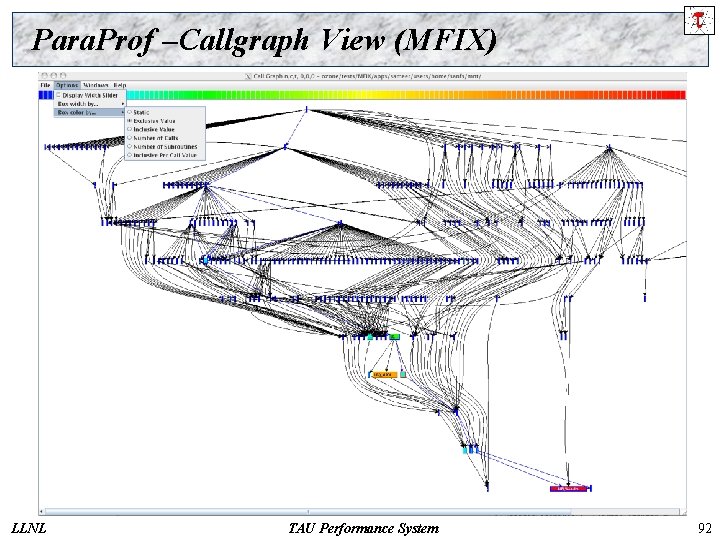Click the TAU logo icon on slide
The image size is (720, 540).
click(x=699, y=20)
